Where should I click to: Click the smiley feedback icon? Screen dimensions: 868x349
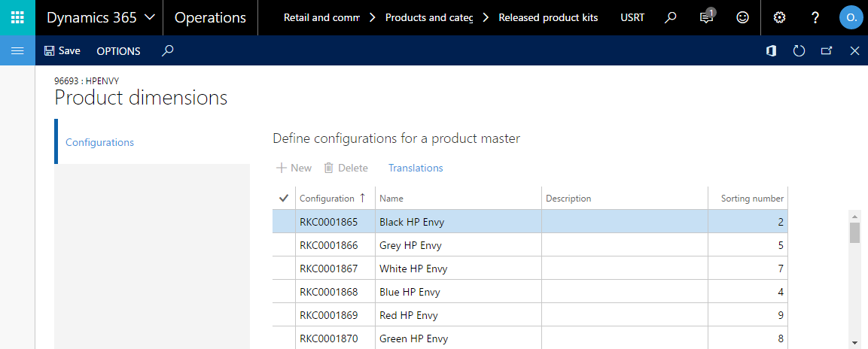click(x=742, y=18)
